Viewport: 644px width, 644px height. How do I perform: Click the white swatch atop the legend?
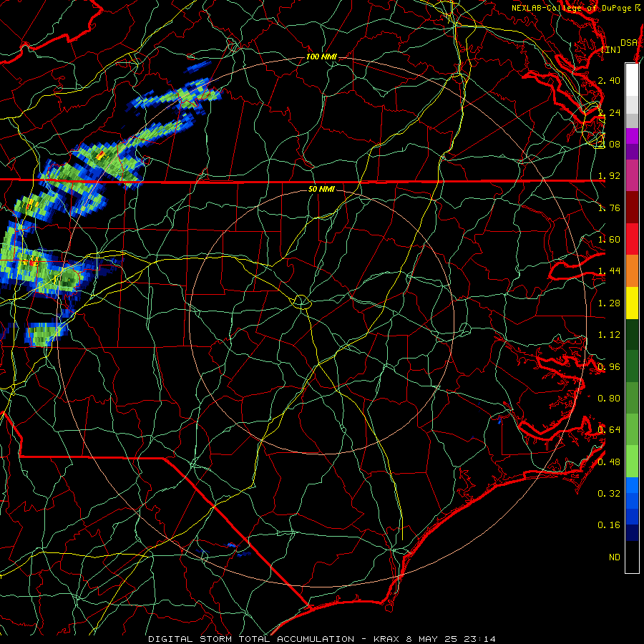click(632, 80)
